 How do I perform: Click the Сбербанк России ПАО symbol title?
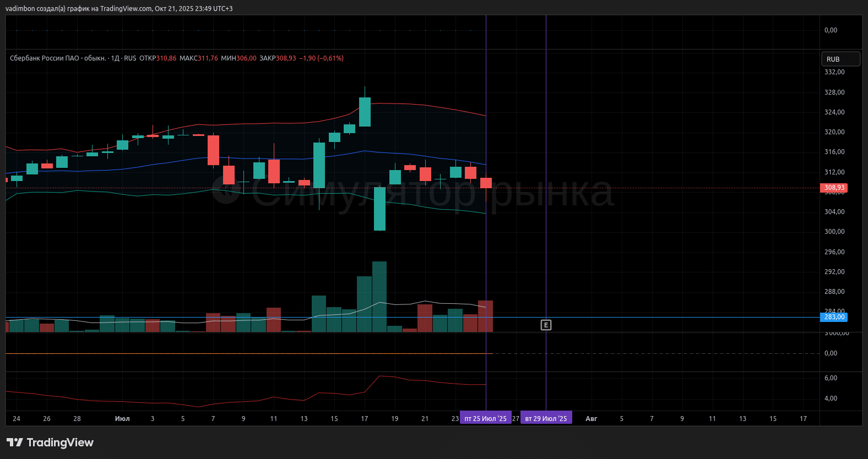tap(58, 58)
